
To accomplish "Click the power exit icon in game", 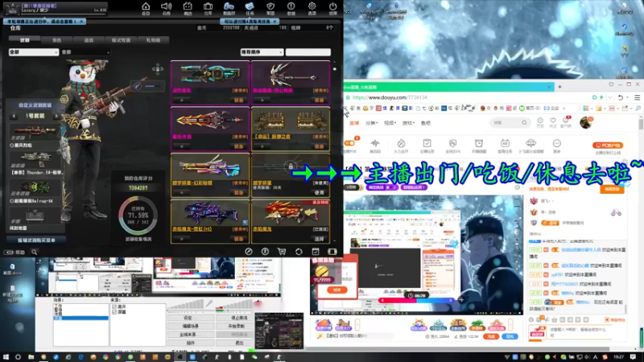I will point(332,8).
